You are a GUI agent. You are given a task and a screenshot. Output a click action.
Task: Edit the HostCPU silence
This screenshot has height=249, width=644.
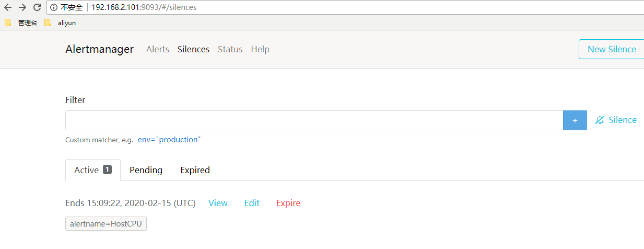point(252,203)
